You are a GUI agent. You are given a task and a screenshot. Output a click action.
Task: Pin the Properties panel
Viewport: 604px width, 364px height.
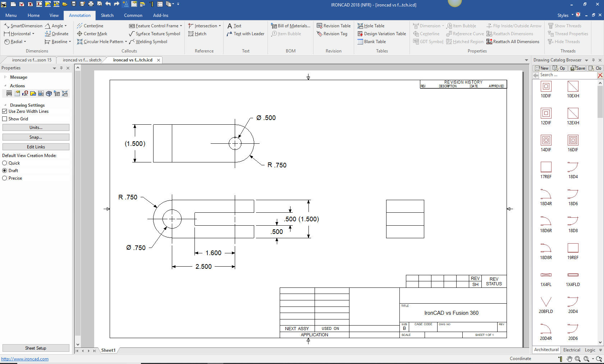pyautogui.click(x=61, y=68)
